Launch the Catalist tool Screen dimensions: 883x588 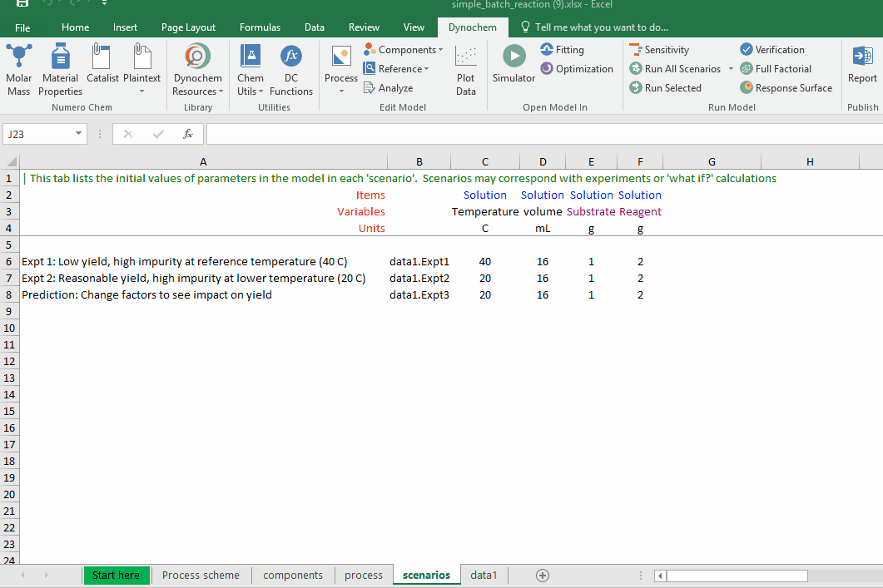pyautogui.click(x=102, y=69)
